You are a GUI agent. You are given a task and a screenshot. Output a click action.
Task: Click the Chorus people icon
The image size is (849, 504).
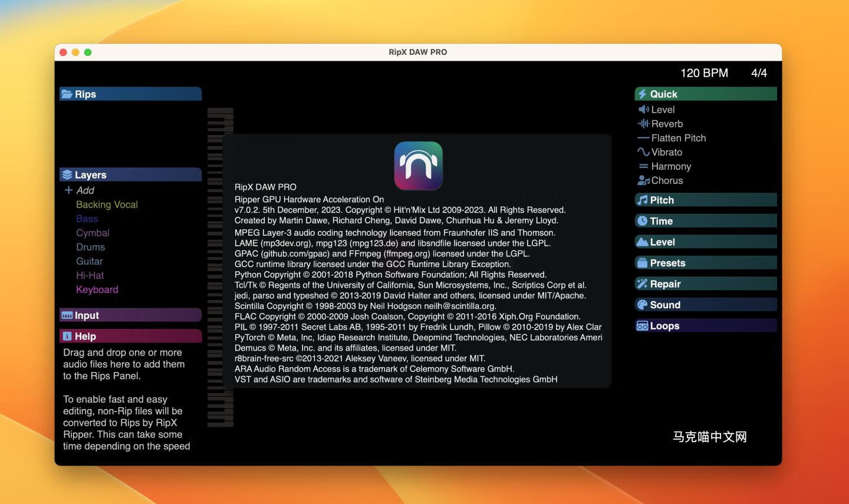[643, 180]
